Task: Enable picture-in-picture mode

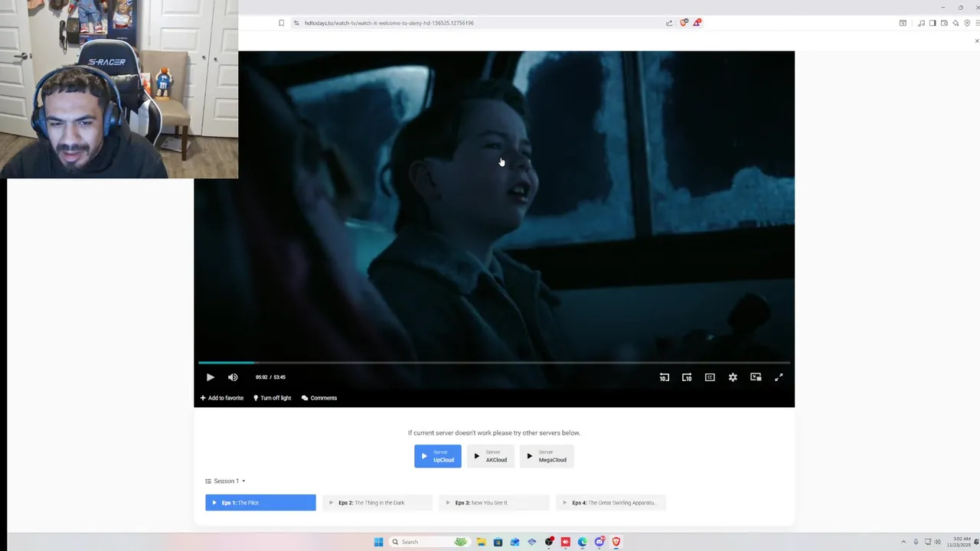Action: click(x=756, y=377)
